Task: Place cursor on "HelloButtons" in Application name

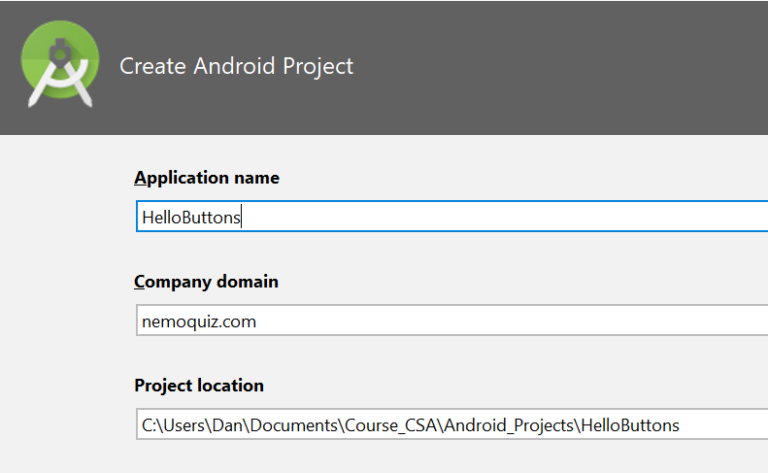Action: [x=191, y=217]
